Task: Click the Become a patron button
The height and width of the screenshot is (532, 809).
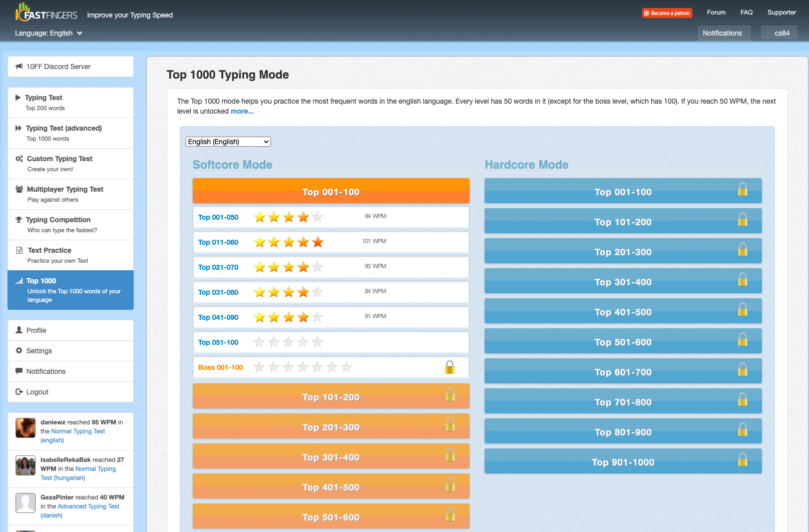Action: [667, 13]
